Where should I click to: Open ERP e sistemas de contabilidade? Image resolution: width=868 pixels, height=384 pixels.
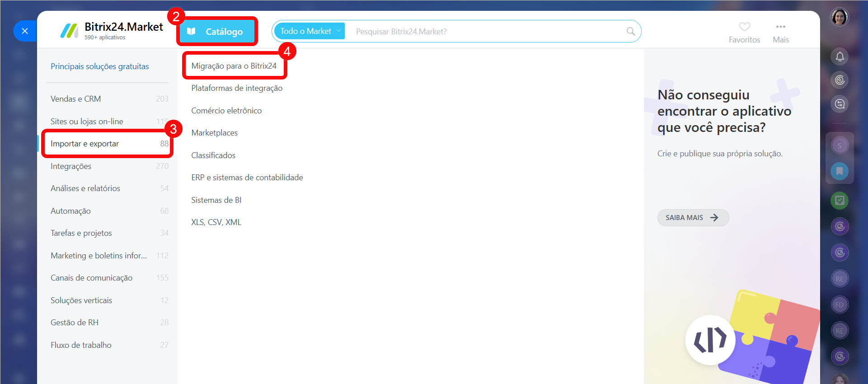coord(247,178)
